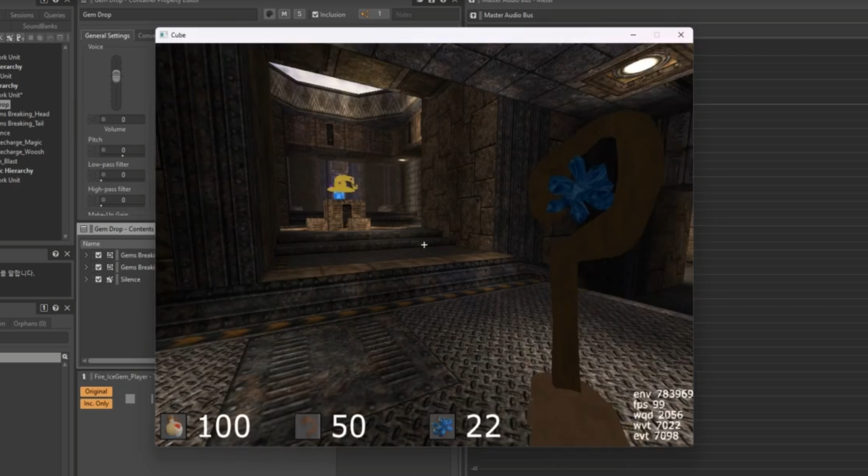Select the highlighted Gem Drop tree item
Viewport: 868px width, 476px height.
point(5,105)
